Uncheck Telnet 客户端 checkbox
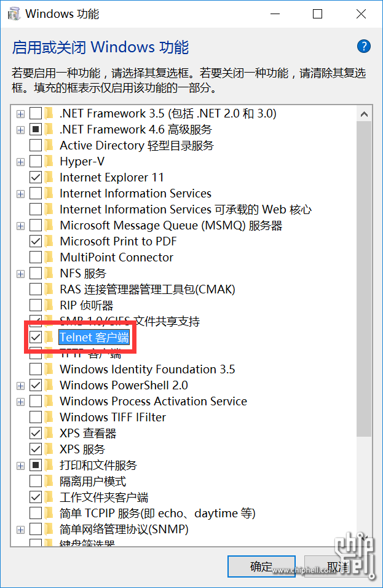 [x=36, y=338]
